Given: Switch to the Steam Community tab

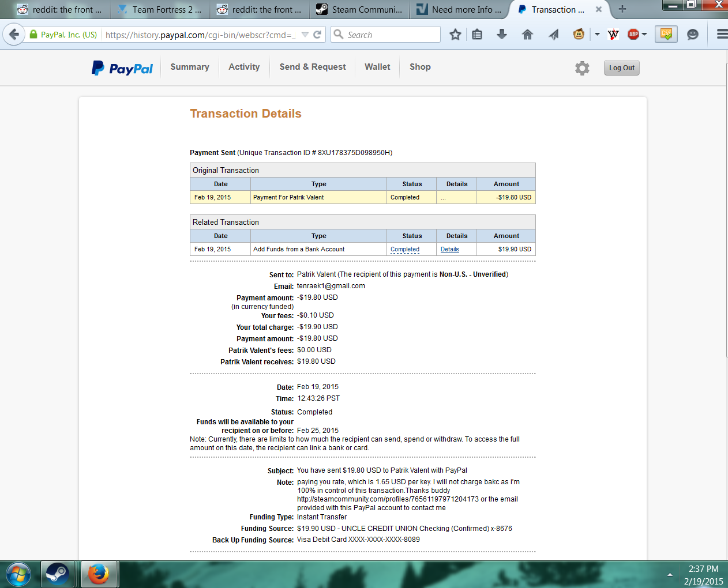Looking at the screenshot, I should (x=360, y=9).
